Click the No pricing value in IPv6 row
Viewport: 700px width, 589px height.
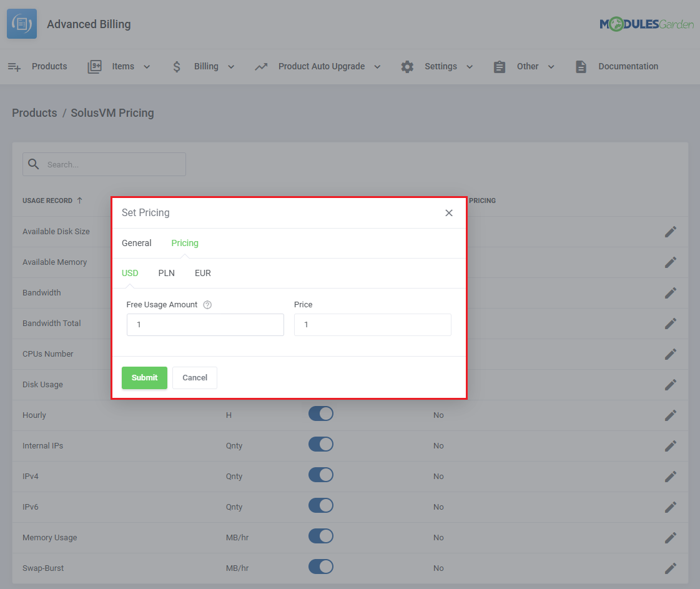coord(438,507)
